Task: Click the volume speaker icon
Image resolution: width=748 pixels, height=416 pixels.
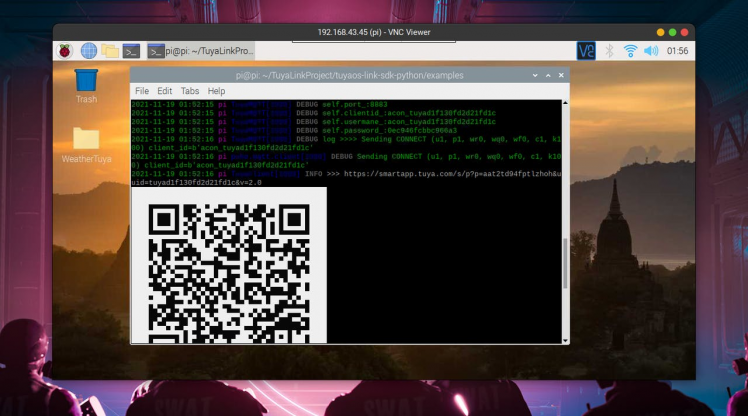Action: click(652, 51)
